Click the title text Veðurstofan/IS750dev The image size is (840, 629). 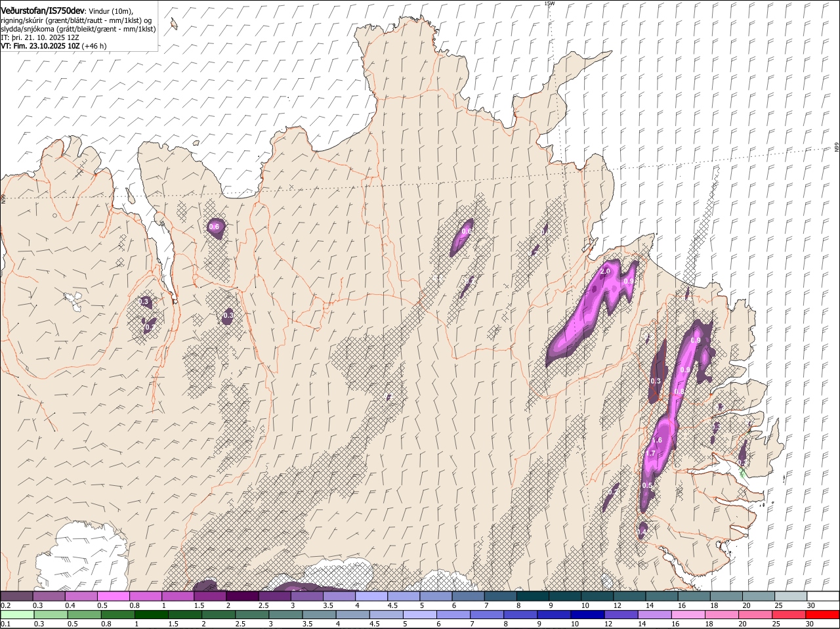[x=43, y=11]
